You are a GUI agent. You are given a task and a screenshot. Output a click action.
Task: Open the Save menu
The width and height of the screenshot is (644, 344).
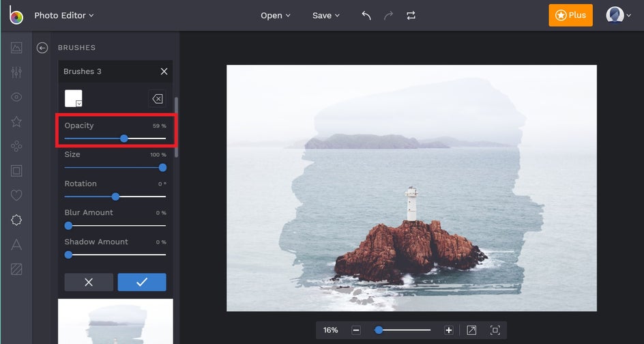tap(325, 16)
